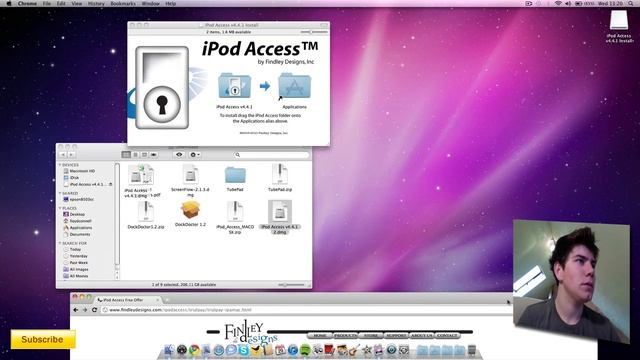Click the Finder forward arrow

click(71, 155)
